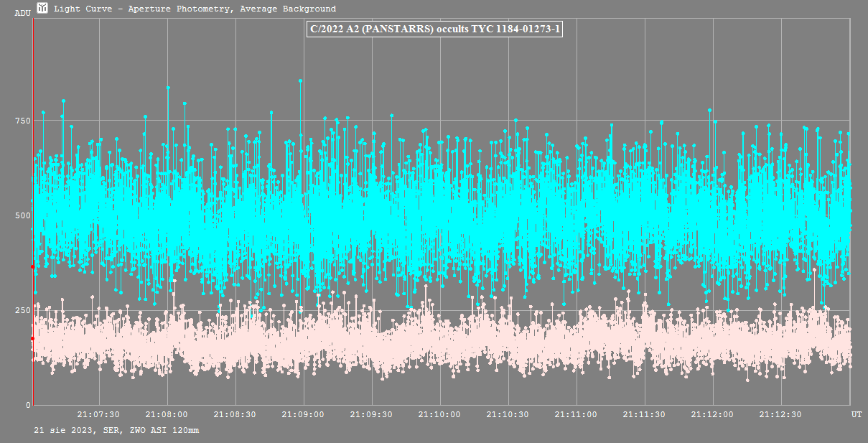Click the 'Light Curve - Aperture Photometry, Average Background' title
Screen dimensions: 868x443
point(195,9)
